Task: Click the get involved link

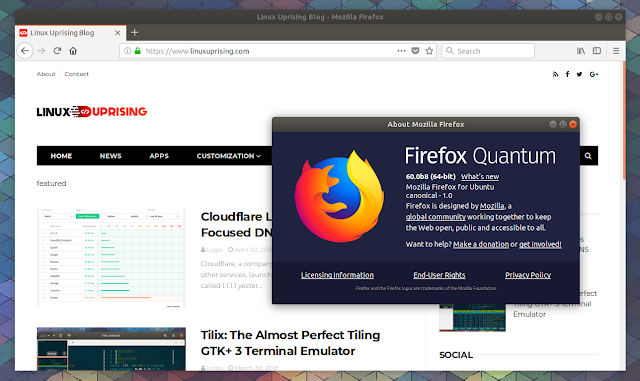Action: tap(540, 244)
